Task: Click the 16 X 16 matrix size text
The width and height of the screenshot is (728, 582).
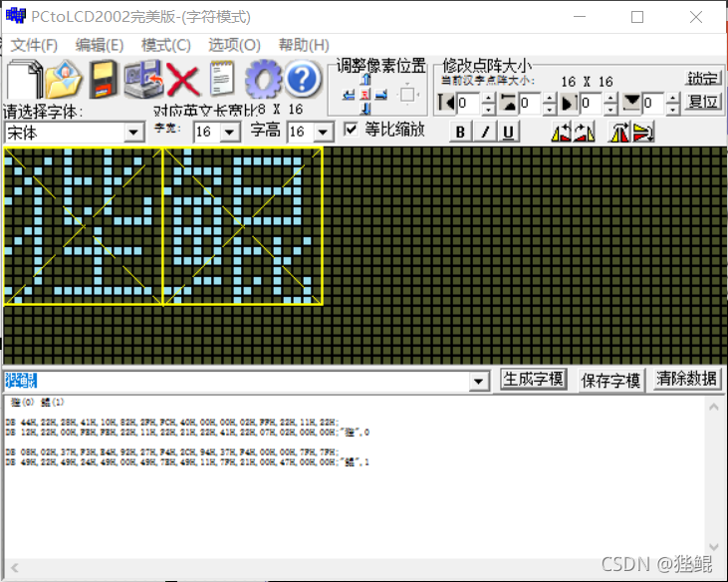Action: click(x=587, y=82)
